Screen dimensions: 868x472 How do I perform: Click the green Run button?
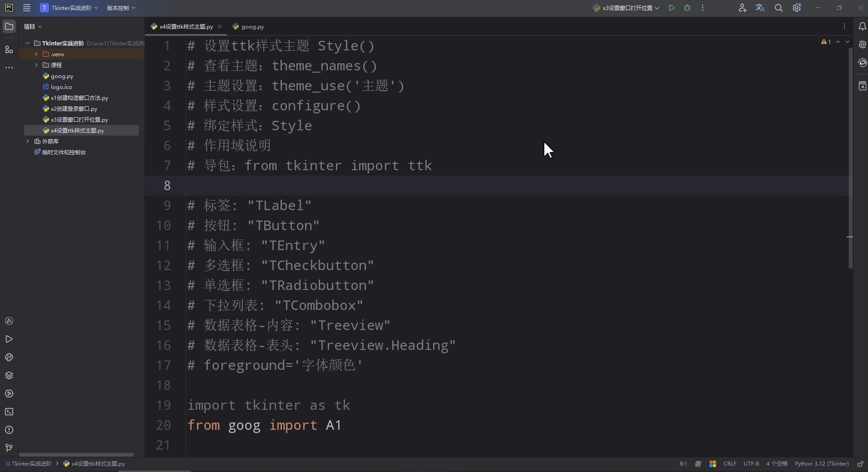coord(672,8)
